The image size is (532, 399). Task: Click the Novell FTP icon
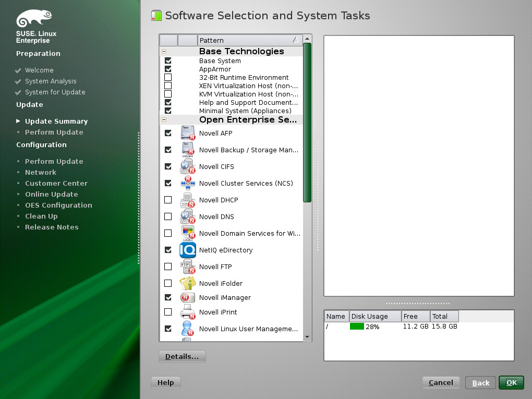click(188, 267)
